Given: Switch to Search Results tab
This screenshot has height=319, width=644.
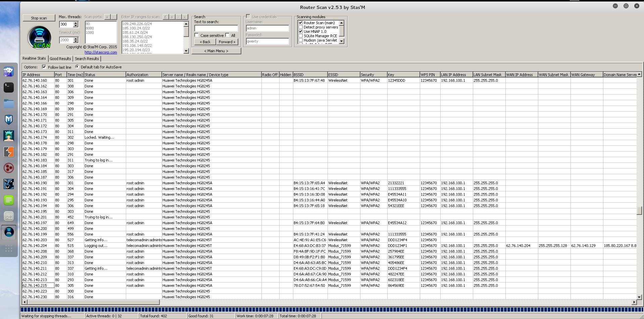Looking at the screenshot, I should pos(87,59).
